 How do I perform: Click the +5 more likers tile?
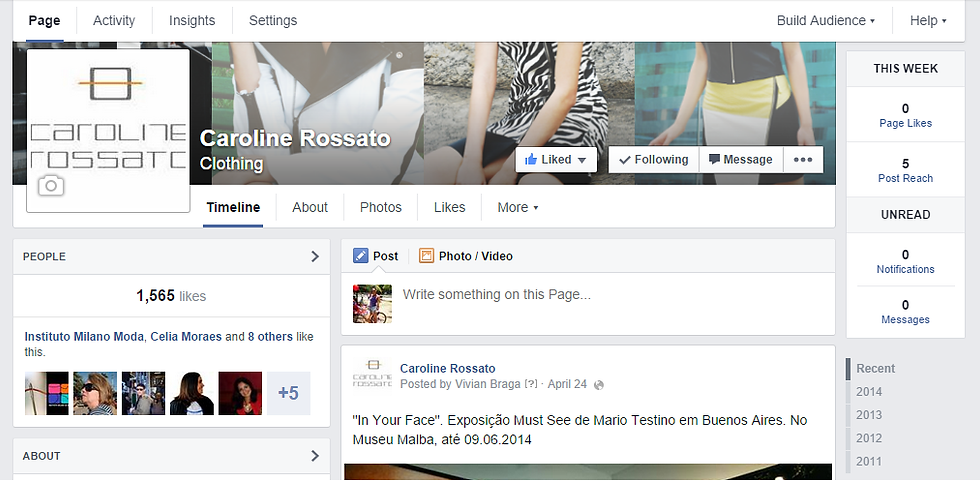tap(289, 394)
